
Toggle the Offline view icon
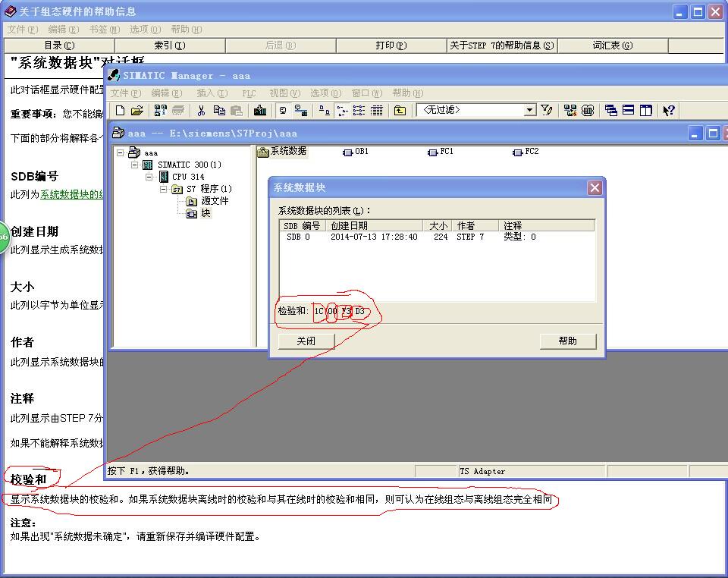283,111
